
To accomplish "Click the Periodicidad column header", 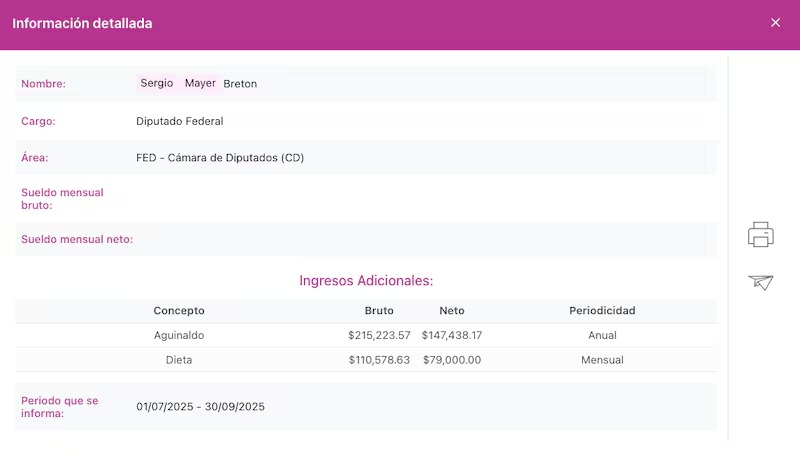I will coord(602,311).
